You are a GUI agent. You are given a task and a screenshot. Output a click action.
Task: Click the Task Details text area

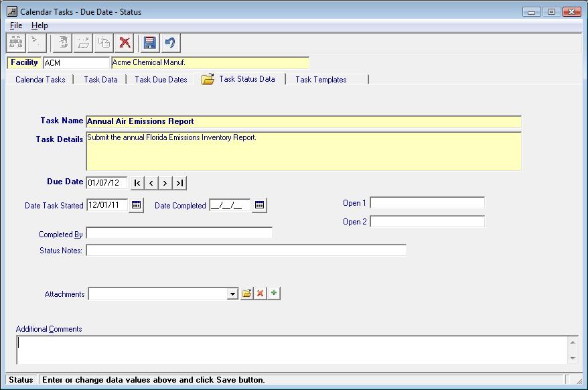coord(304,151)
